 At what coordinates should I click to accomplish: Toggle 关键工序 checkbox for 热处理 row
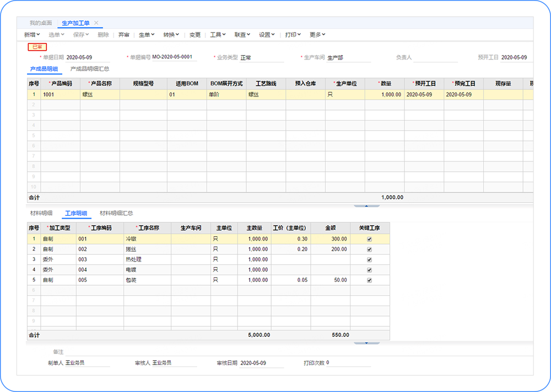(369, 259)
